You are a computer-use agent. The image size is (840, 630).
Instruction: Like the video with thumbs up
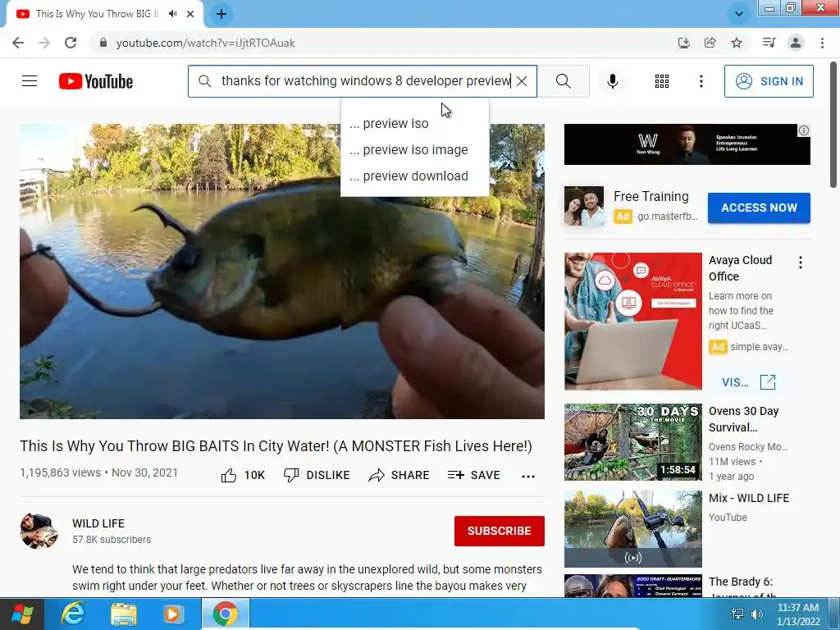click(x=243, y=475)
